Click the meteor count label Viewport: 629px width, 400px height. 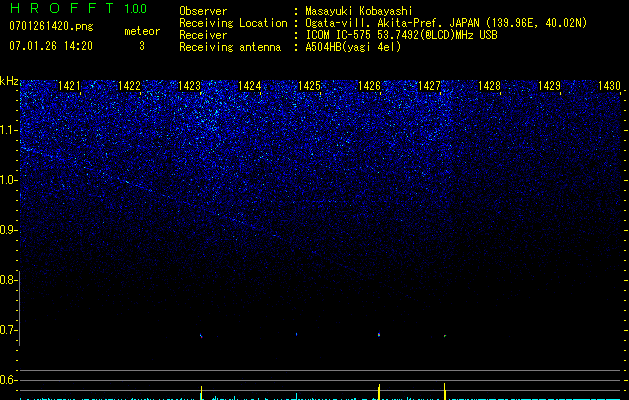point(142,31)
